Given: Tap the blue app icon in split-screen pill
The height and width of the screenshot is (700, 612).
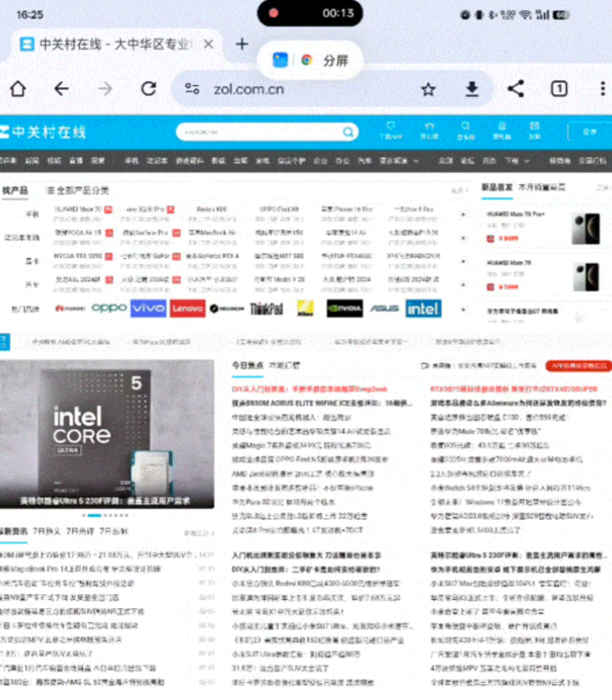Looking at the screenshot, I should pyautogui.click(x=280, y=60).
